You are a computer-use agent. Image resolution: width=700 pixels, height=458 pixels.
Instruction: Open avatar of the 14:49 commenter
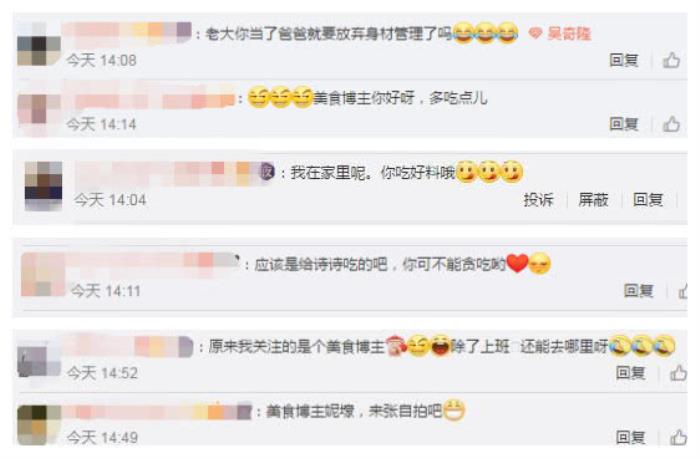[39, 425]
